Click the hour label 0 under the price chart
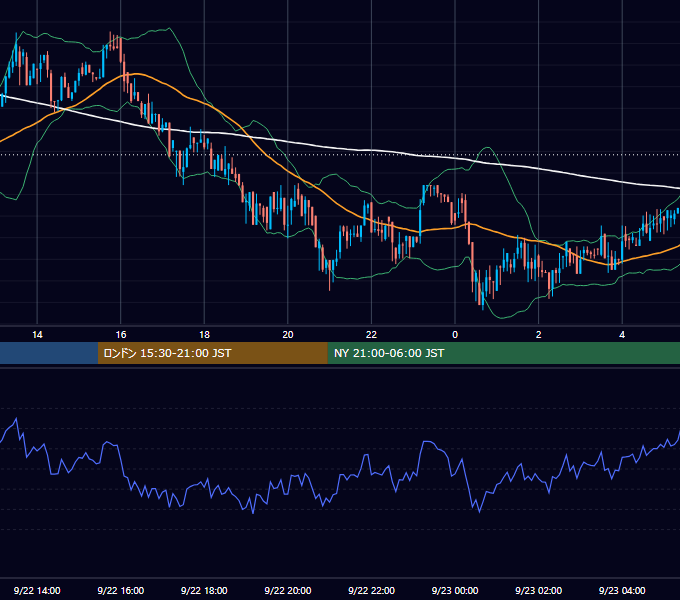Viewport: 680px width, 600px height. pyautogui.click(x=455, y=334)
